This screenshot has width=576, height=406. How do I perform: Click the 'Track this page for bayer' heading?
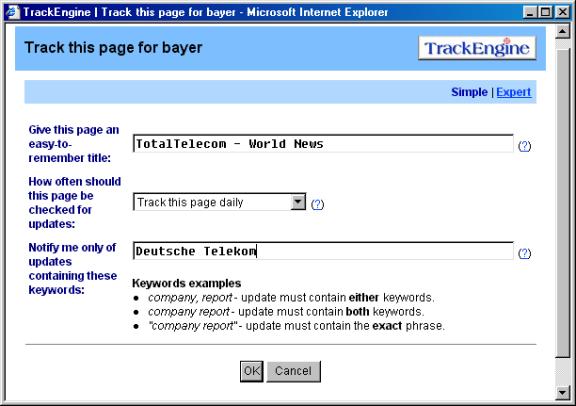pyautogui.click(x=114, y=48)
